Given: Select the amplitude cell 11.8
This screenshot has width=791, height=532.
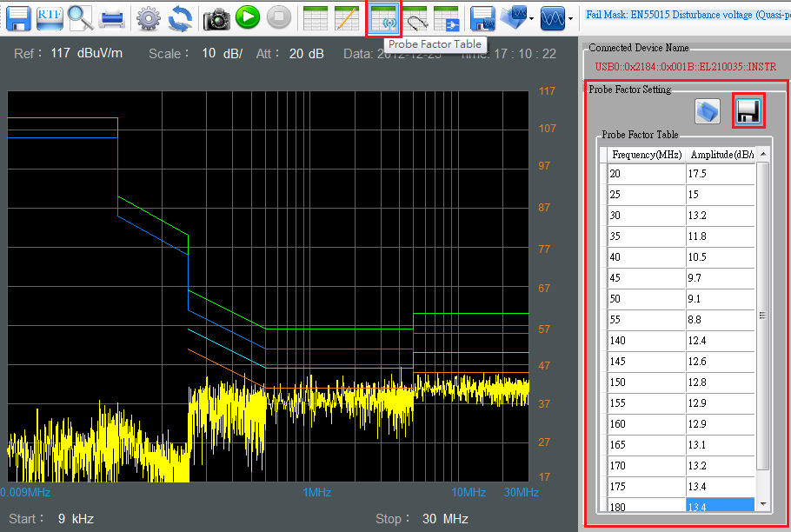Looking at the screenshot, I should (x=721, y=236).
